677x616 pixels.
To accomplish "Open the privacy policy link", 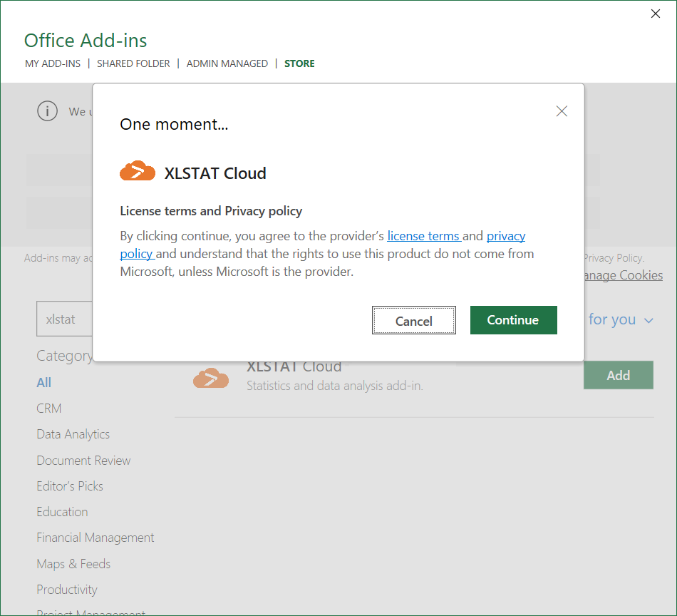I will [x=506, y=236].
